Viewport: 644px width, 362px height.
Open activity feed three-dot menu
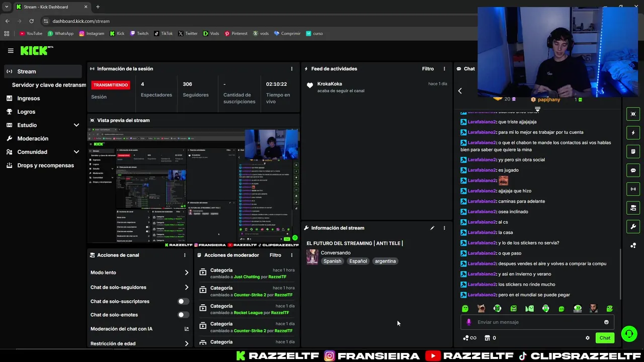coord(444,69)
